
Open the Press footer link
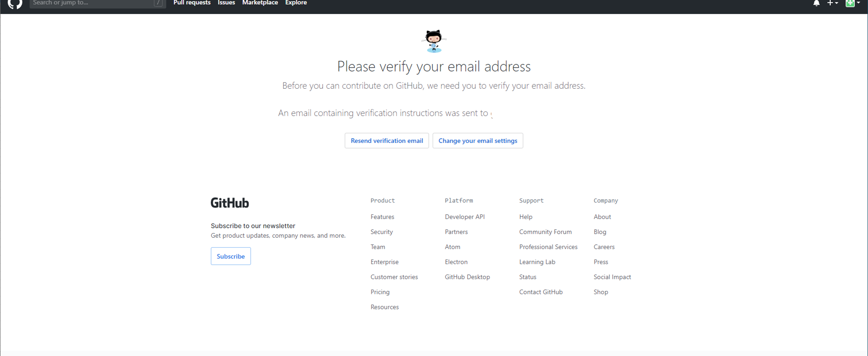coord(601,262)
